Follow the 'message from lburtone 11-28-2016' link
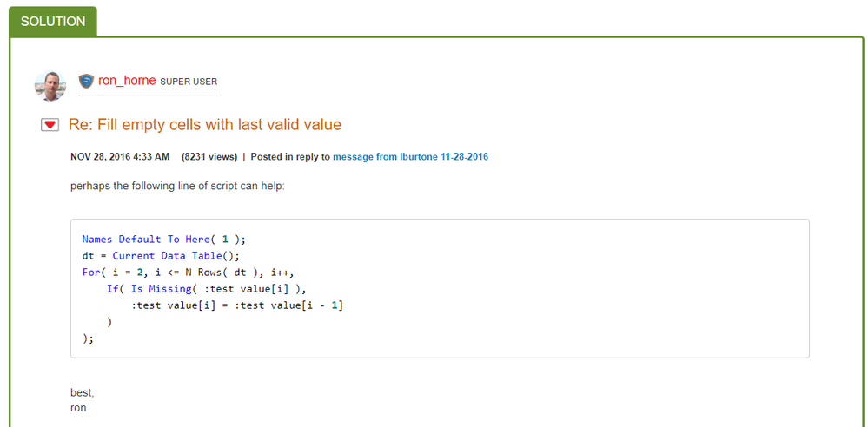Screen dimensions: 868x427 410,157
